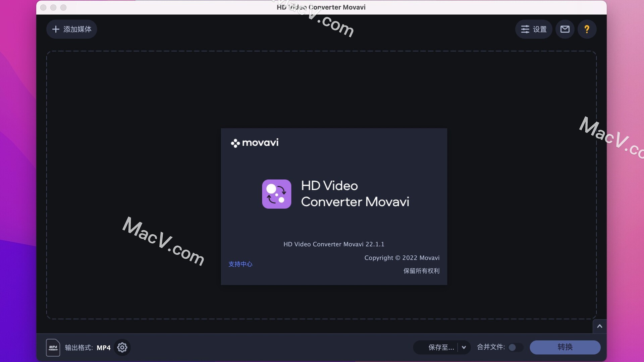Click the '输出格式: MP4' label
Image resolution: width=644 pixels, height=362 pixels.
pos(88,348)
